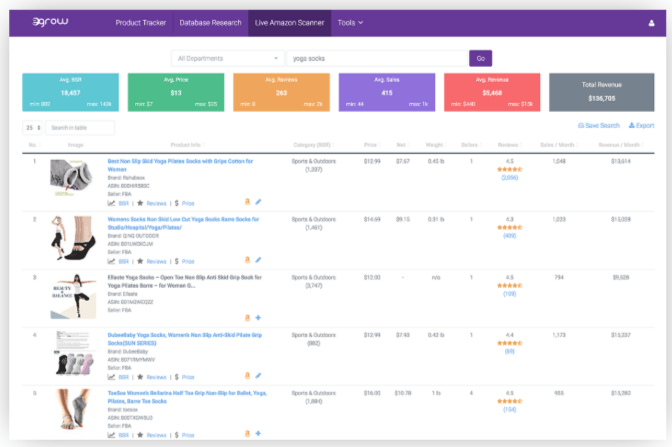Focus the 'yoga socks' search field
Viewport: 672px width, 447px height.
(377, 58)
